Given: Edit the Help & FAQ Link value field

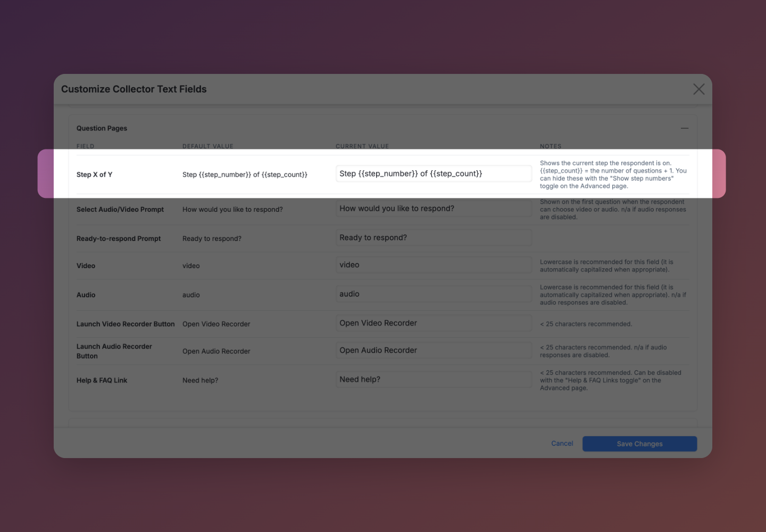Looking at the screenshot, I should tap(434, 380).
